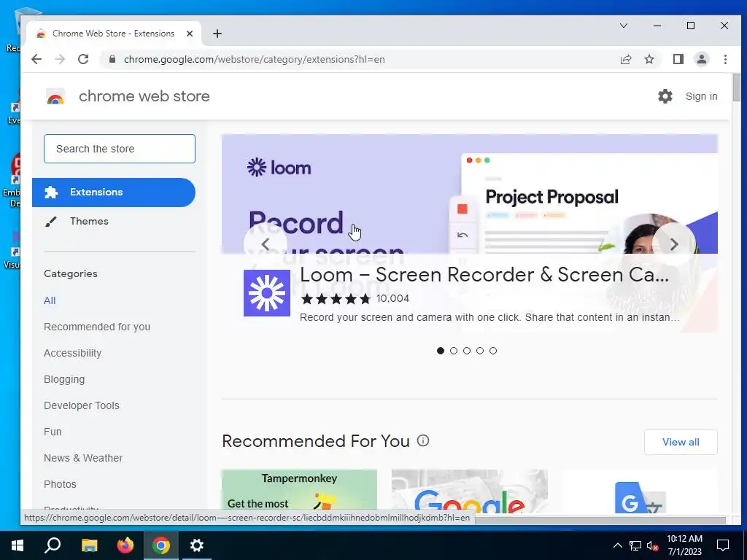The width and height of the screenshot is (747, 560).
Task: Open File Explorer from the taskbar
Action: (x=89, y=545)
